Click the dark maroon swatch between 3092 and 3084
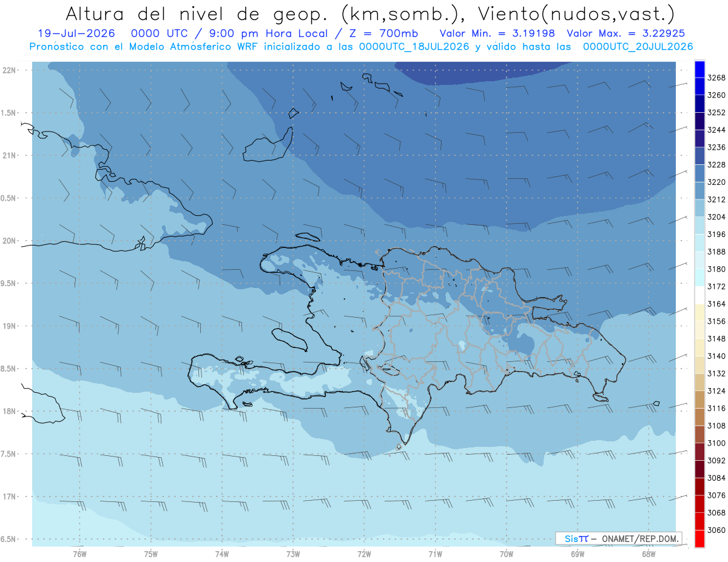The width and height of the screenshot is (728, 562). coord(699,469)
